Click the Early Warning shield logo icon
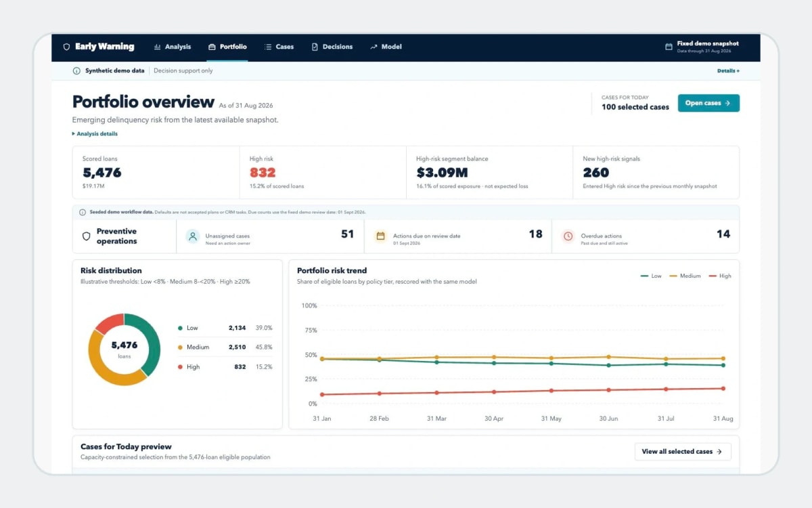Viewport: 812px width, 508px height. [x=66, y=47]
